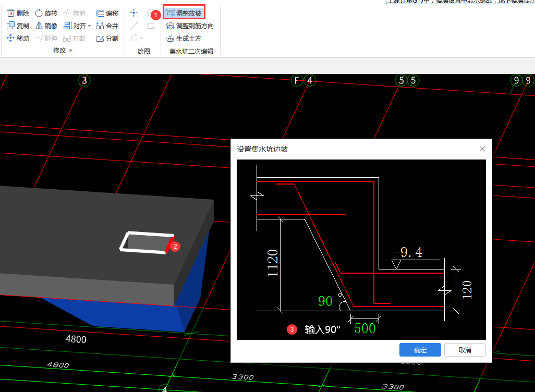The width and height of the screenshot is (535, 392).
Task: Click the 打断 (break) tool
Action: [75, 38]
